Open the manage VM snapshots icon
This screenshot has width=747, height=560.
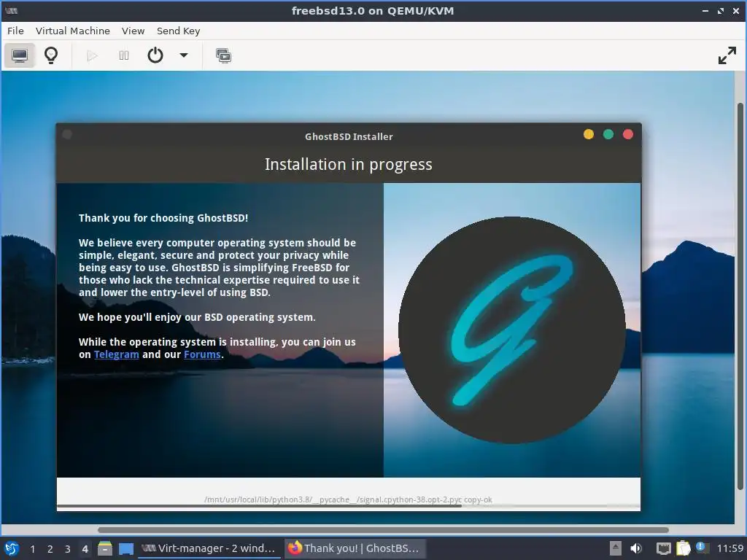tap(223, 55)
